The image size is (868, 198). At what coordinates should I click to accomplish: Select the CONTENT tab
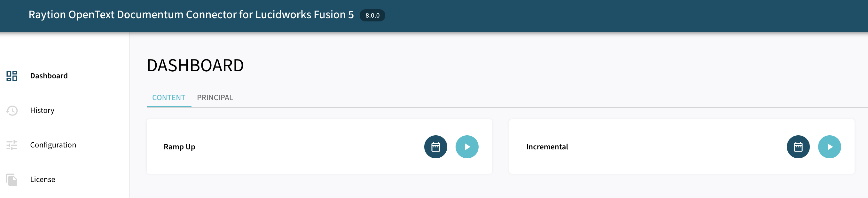click(x=168, y=98)
